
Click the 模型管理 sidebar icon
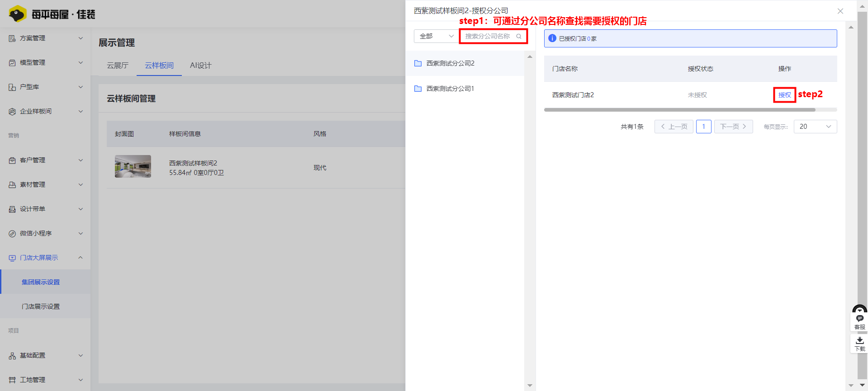(x=12, y=63)
